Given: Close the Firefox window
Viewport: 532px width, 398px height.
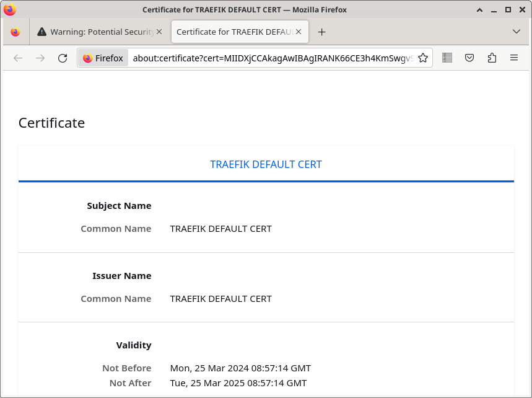Looking at the screenshot, I should point(523,10).
